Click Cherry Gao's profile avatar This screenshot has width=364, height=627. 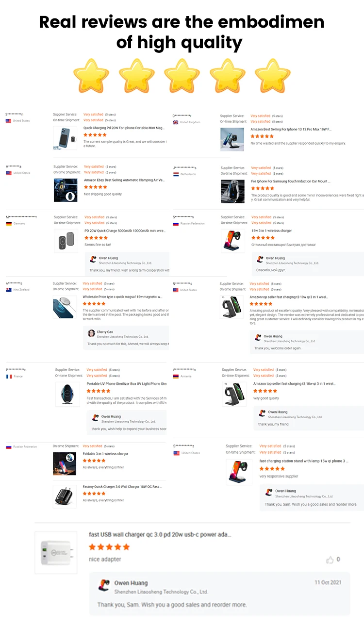[91, 333]
